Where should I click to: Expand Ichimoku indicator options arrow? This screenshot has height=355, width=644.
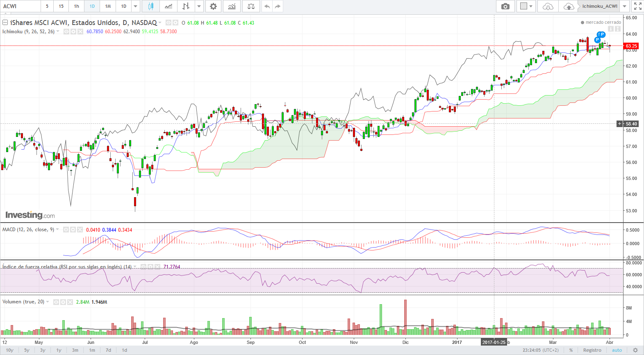click(58, 32)
